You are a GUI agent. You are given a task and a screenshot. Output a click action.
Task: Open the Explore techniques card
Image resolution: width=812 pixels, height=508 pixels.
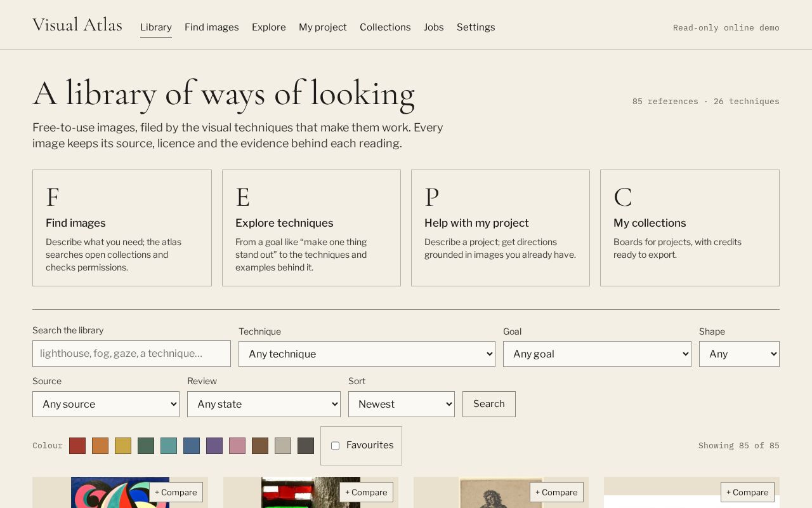311,228
